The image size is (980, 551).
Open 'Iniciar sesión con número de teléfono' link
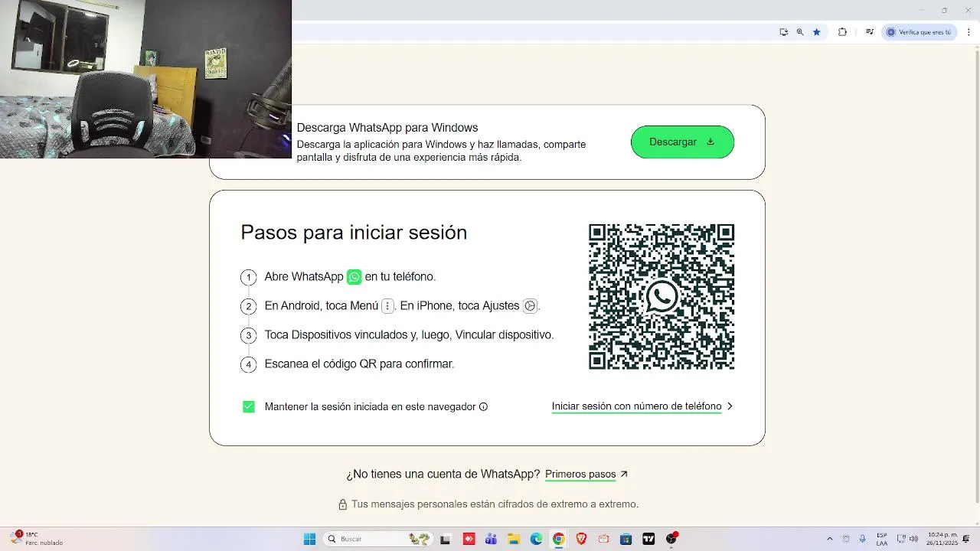[x=636, y=406]
